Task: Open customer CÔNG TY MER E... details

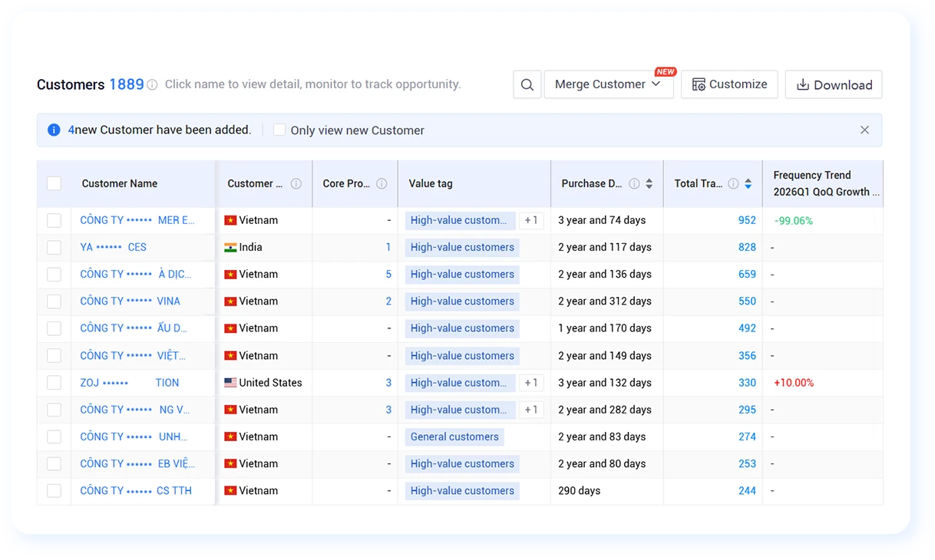Action: click(137, 220)
